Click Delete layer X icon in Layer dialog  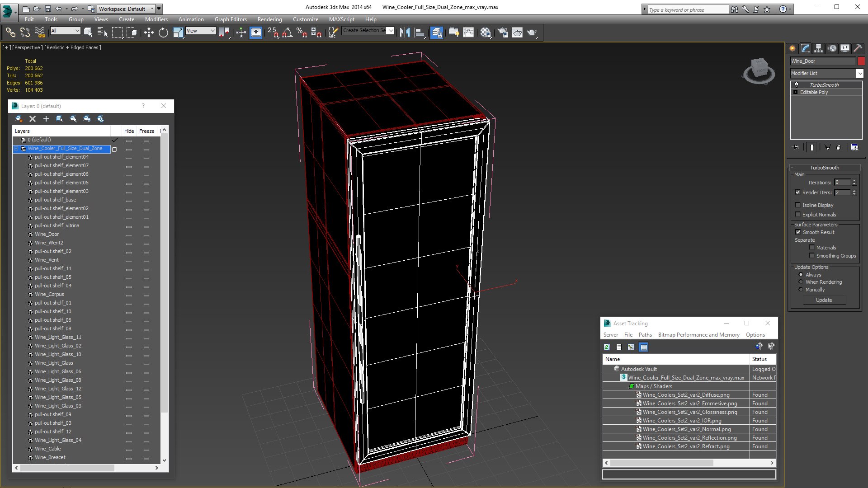tap(33, 119)
